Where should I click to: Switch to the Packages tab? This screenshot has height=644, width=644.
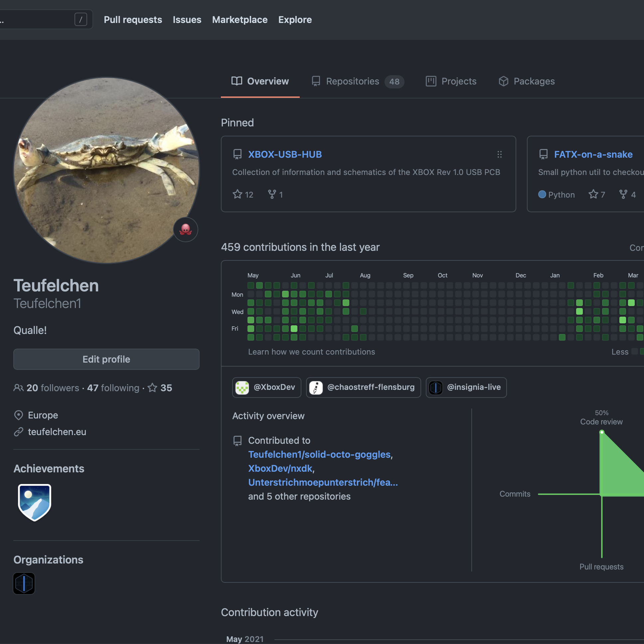coord(527,81)
